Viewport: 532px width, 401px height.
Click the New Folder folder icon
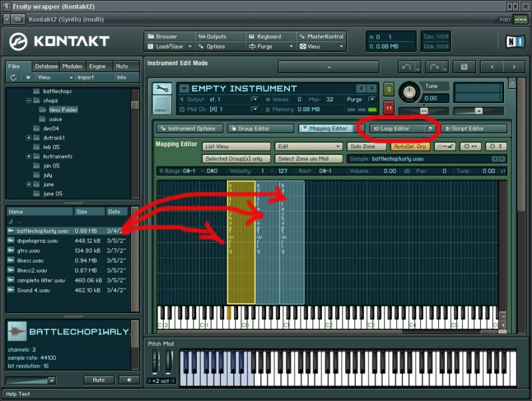pos(43,110)
